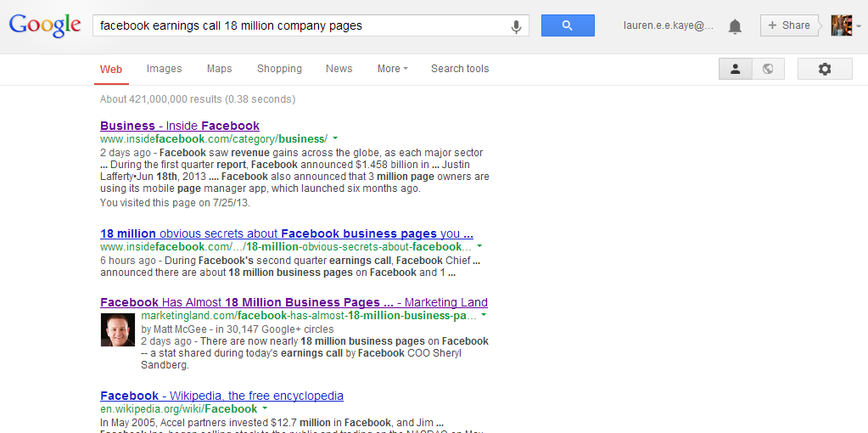Image resolution: width=868 pixels, height=433 pixels.
Task: Open Search tools options
Action: click(460, 69)
